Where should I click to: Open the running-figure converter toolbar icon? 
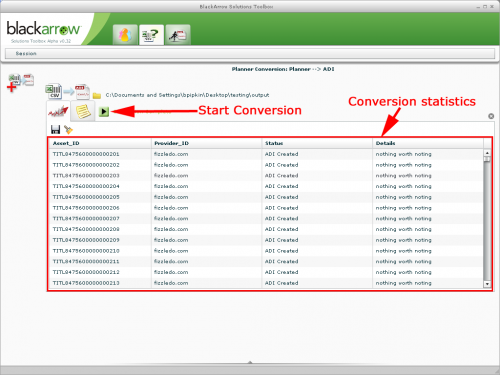tap(178, 35)
